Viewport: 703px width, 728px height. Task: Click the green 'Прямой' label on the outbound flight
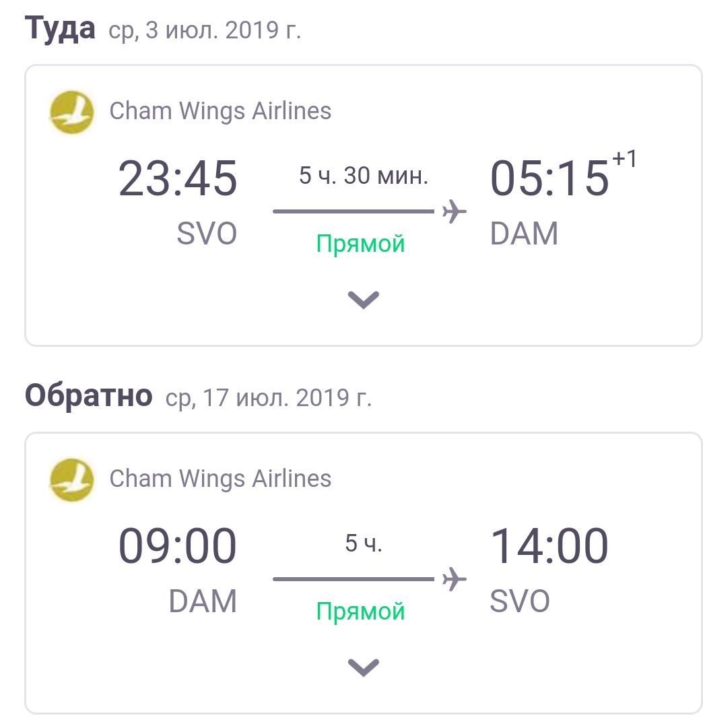pyautogui.click(x=361, y=243)
